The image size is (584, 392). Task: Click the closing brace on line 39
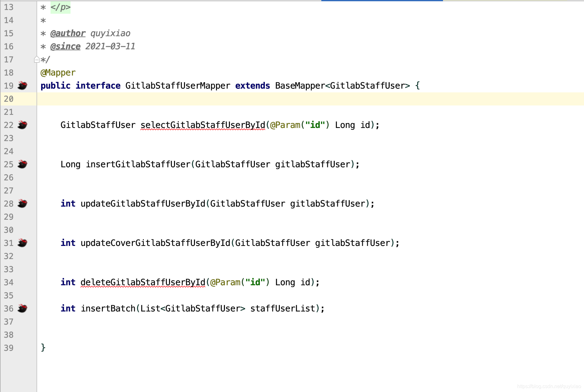43,347
